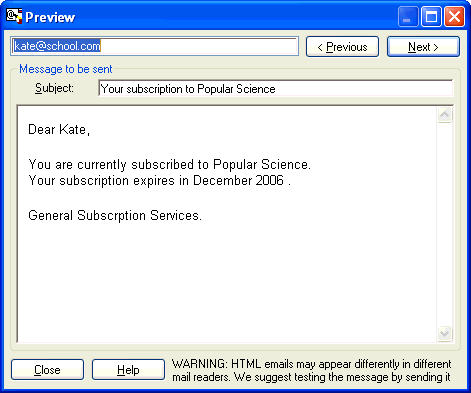Minimize the Preview window
Screen dimensions: 471x393
point(408,16)
